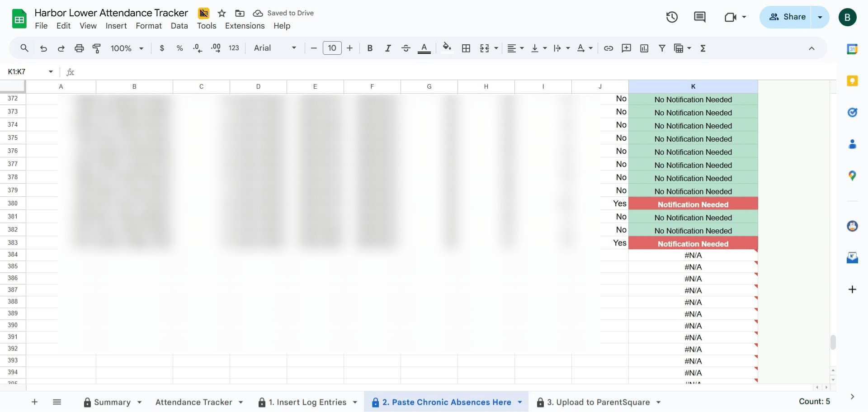
Task: Decrease font size with minus button
Action: 314,48
